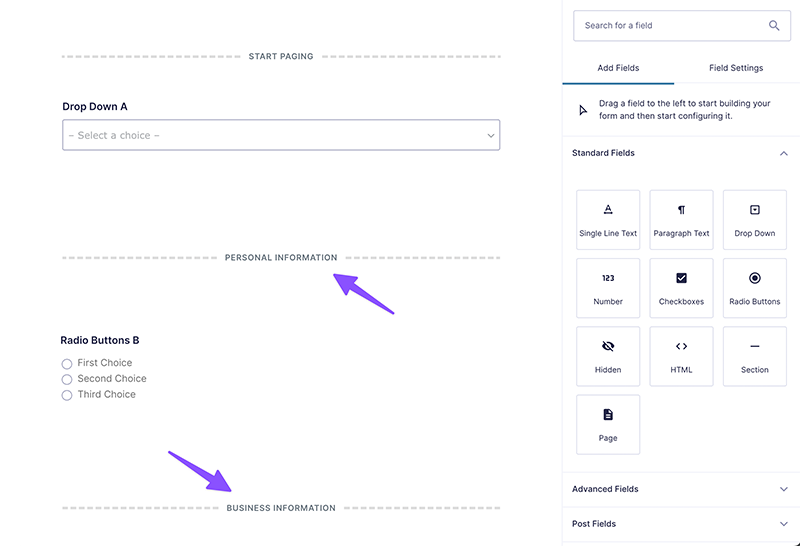800x546 pixels.
Task: Add a Single Line Text field
Action: 608,220
